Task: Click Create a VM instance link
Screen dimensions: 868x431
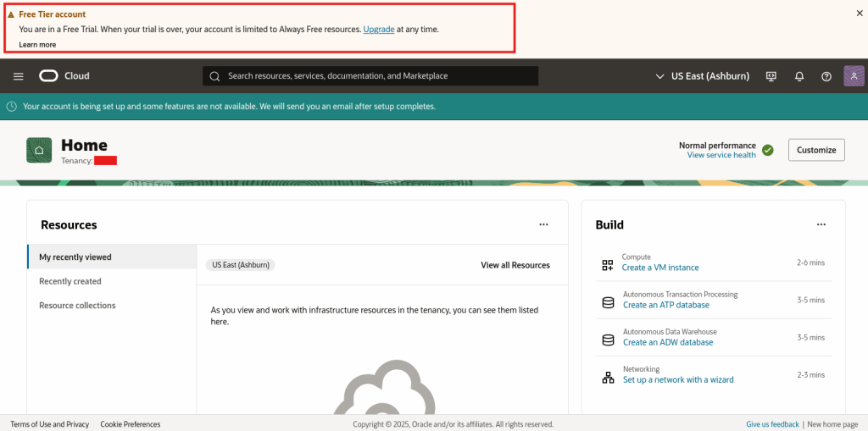Action: point(660,268)
